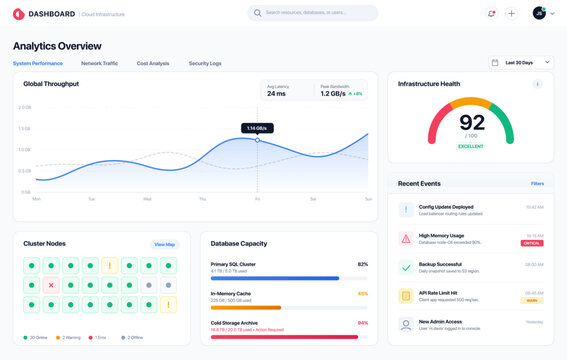Image resolution: width=567 pixels, height=360 pixels.
Task: Open the Security Logs tab
Action: tap(205, 63)
